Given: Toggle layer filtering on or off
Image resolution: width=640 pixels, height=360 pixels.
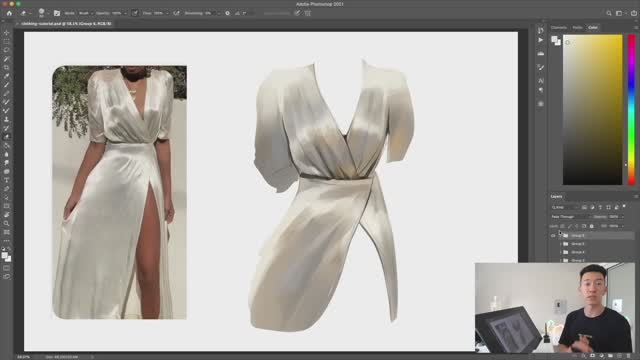Looking at the screenshot, I should pyautogui.click(x=624, y=207).
